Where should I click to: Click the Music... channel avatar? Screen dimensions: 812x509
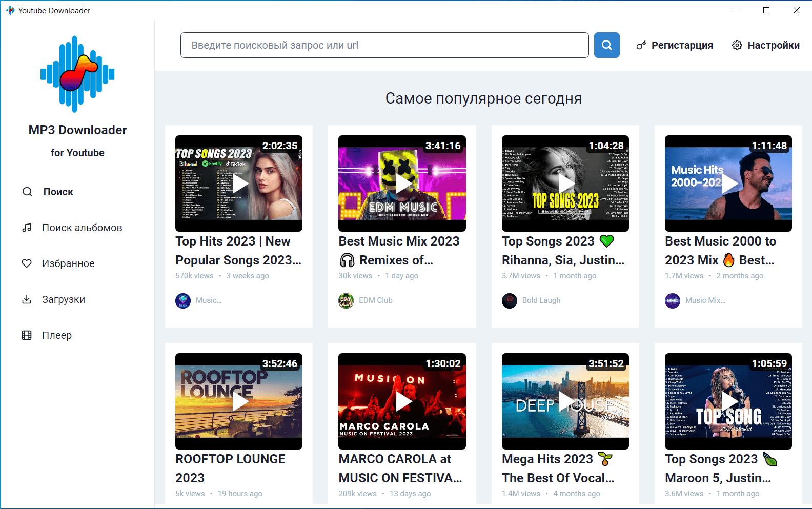(x=183, y=300)
